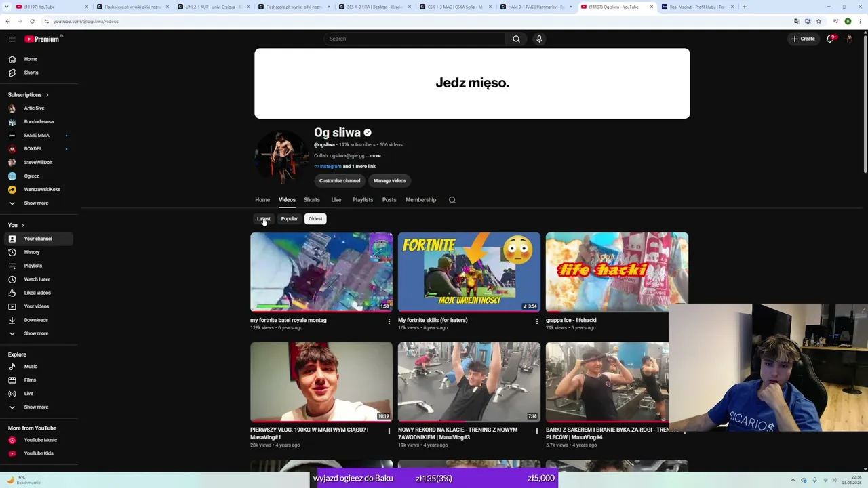The width and height of the screenshot is (868, 488).
Task: Click the browser address bar URL
Action: (x=85, y=21)
